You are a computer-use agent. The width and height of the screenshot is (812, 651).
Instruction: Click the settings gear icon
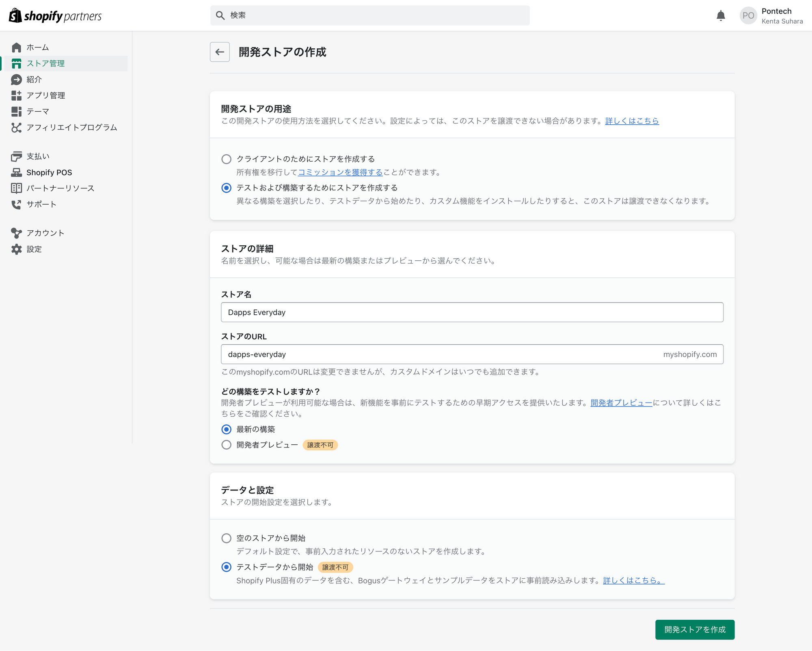pos(16,249)
